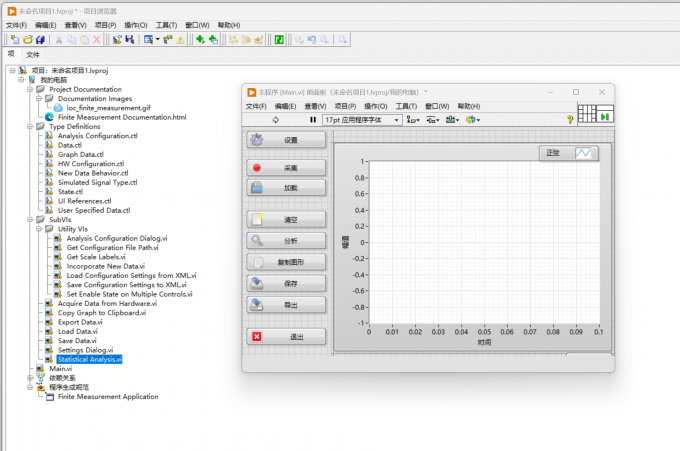The image size is (680, 451).
Task: Click the Main.vi tree item icon
Action: coord(40,369)
